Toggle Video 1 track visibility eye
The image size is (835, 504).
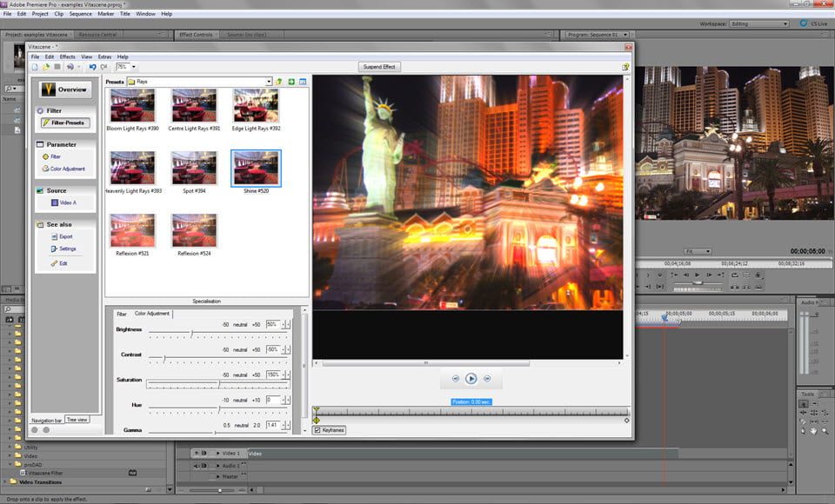tap(197, 454)
